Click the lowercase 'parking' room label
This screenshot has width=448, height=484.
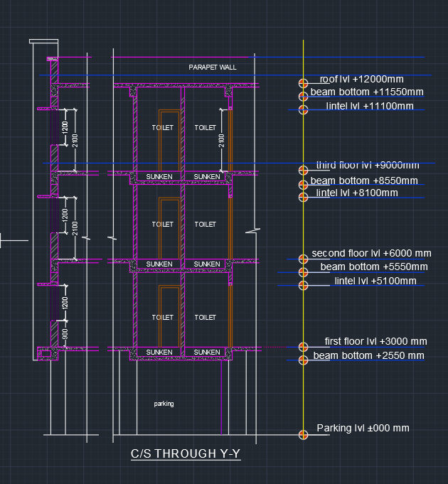click(x=164, y=404)
